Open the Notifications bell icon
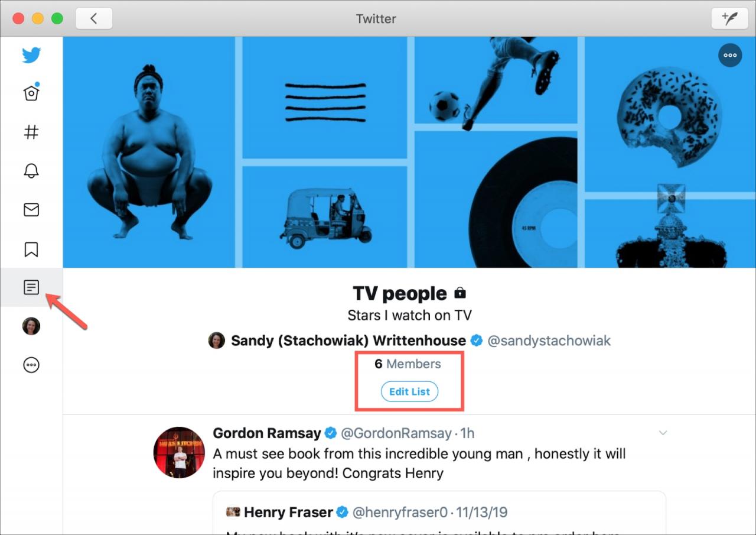 click(31, 171)
